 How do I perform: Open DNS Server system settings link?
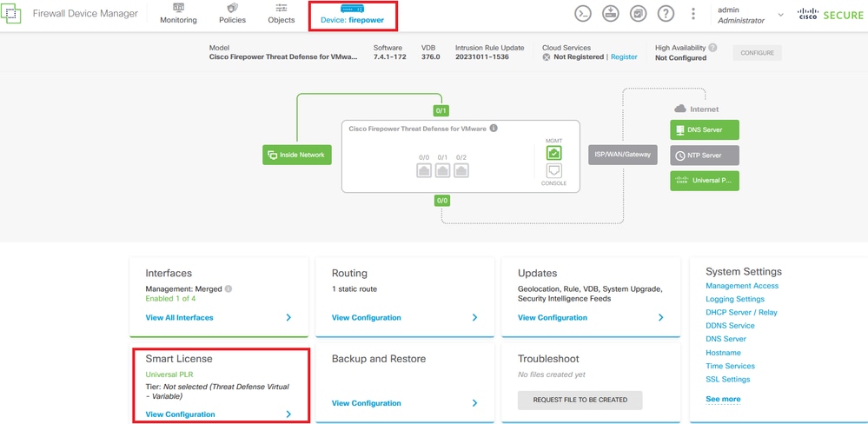[x=726, y=339]
